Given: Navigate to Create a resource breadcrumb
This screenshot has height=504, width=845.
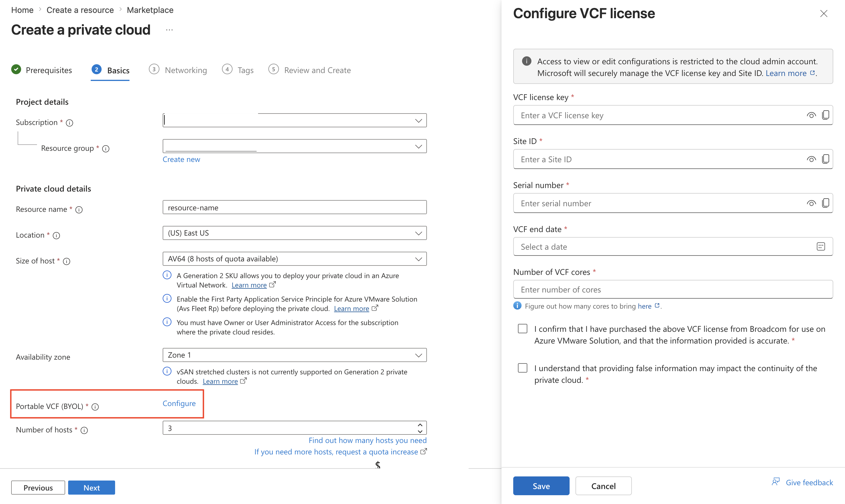Looking at the screenshot, I should [80, 10].
